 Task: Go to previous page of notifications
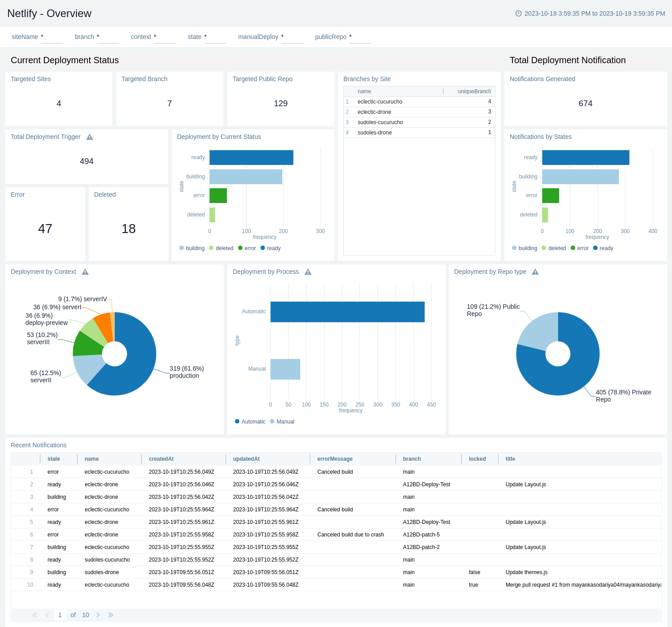(47, 615)
